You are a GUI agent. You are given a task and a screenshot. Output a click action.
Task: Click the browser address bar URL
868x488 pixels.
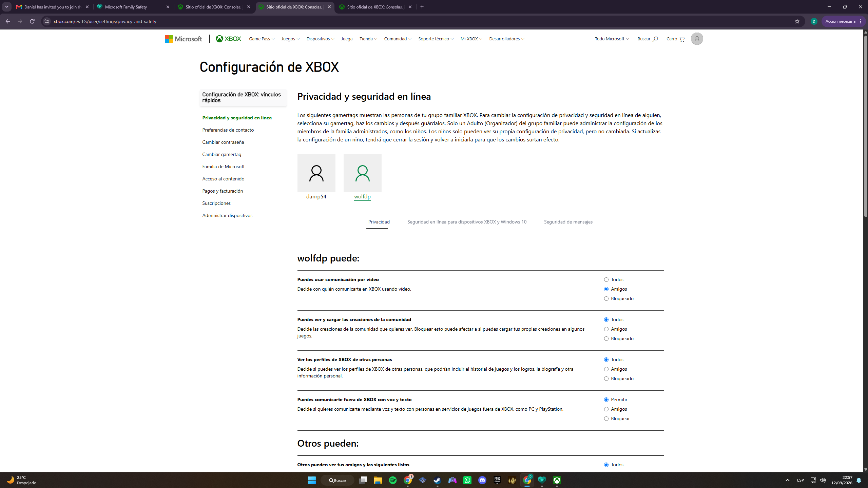coord(105,21)
